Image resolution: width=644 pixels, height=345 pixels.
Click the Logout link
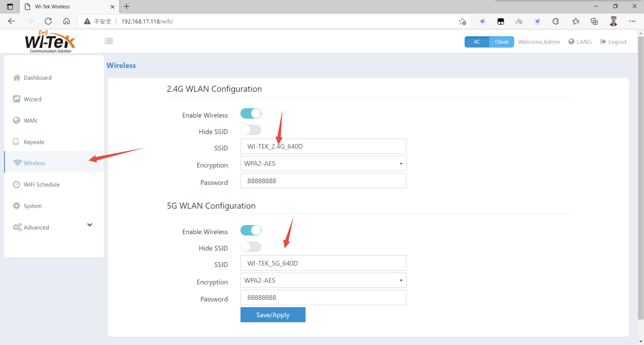click(x=613, y=42)
